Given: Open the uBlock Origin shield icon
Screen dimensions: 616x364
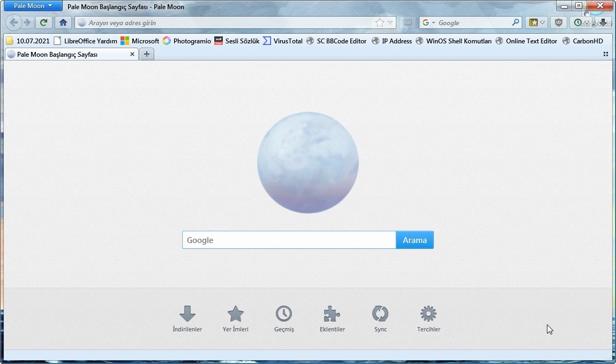Looking at the screenshot, I should click(558, 22).
